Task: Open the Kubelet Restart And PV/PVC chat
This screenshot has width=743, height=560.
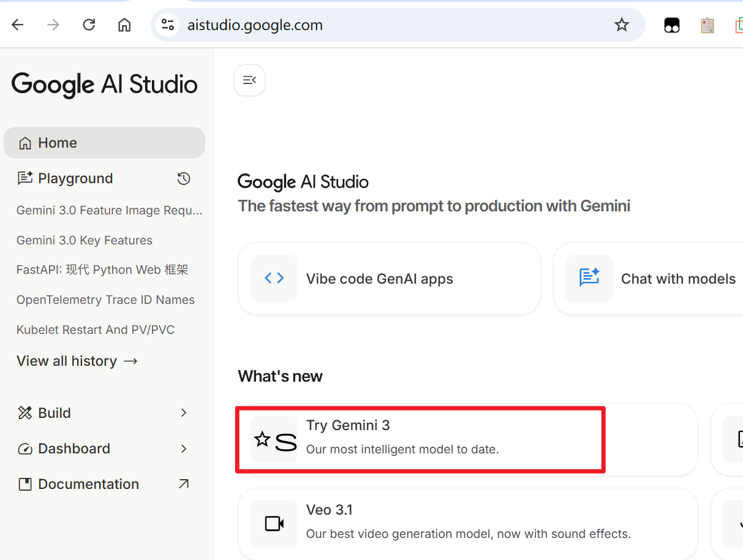Action: click(96, 330)
